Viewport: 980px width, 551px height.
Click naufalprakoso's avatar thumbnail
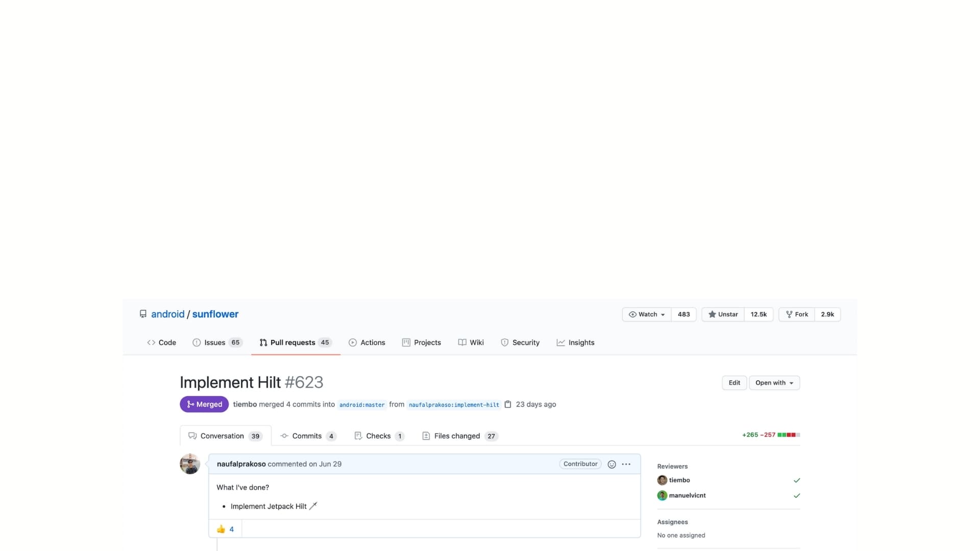(x=190, y=464)
